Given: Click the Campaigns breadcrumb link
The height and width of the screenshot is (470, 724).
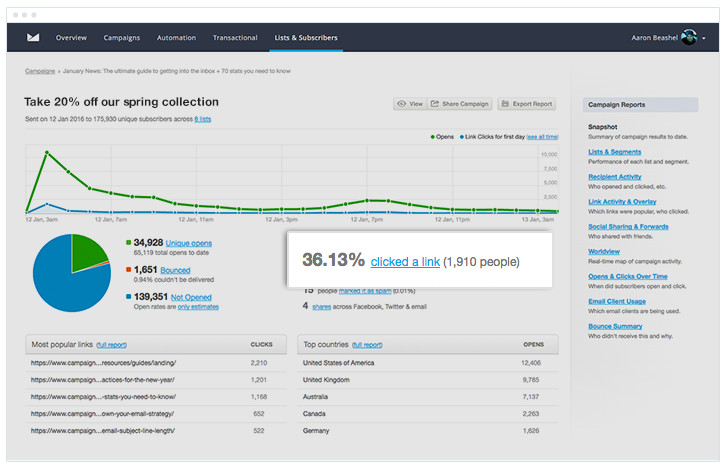Looking at the screenshot, I should (40, 72).
